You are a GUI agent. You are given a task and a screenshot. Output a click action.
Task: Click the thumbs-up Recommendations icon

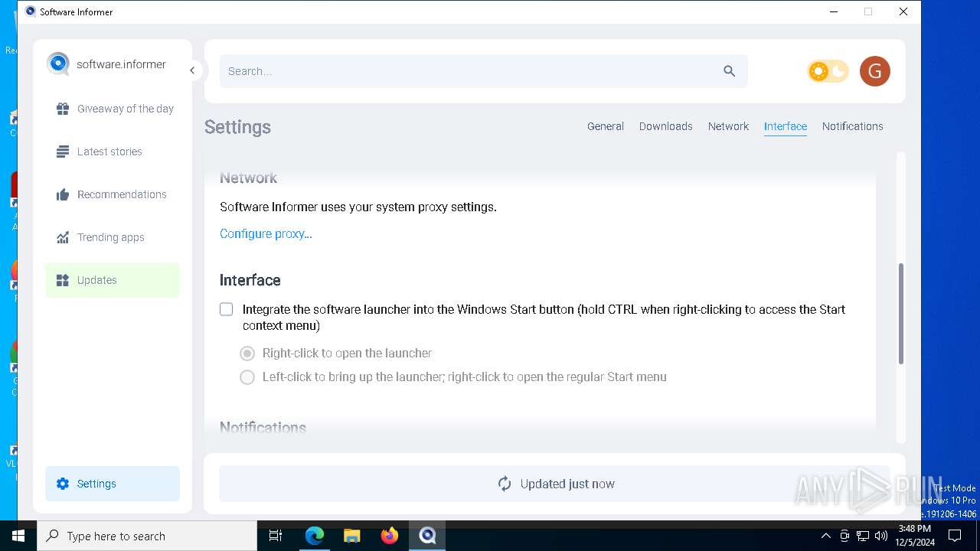coord(63,194)
